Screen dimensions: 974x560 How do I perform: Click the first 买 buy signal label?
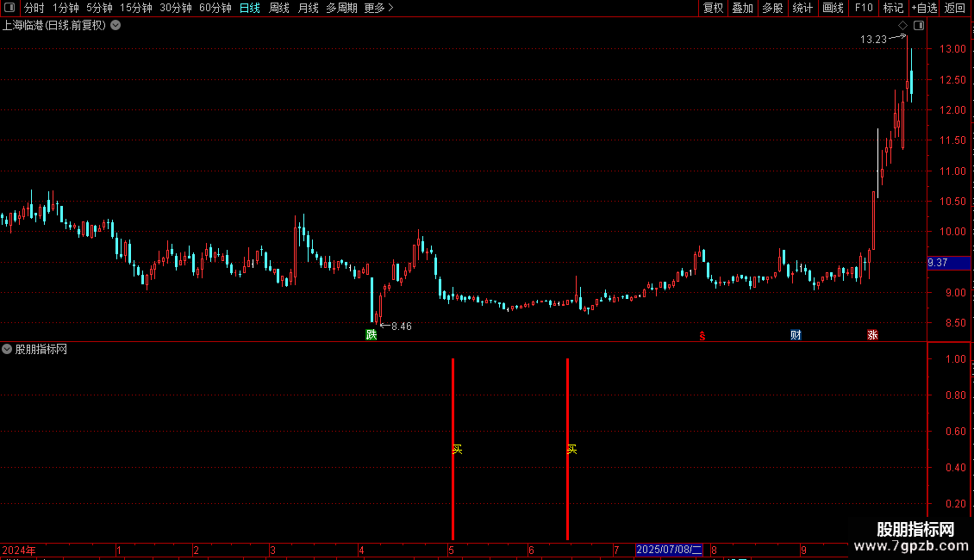457,450
